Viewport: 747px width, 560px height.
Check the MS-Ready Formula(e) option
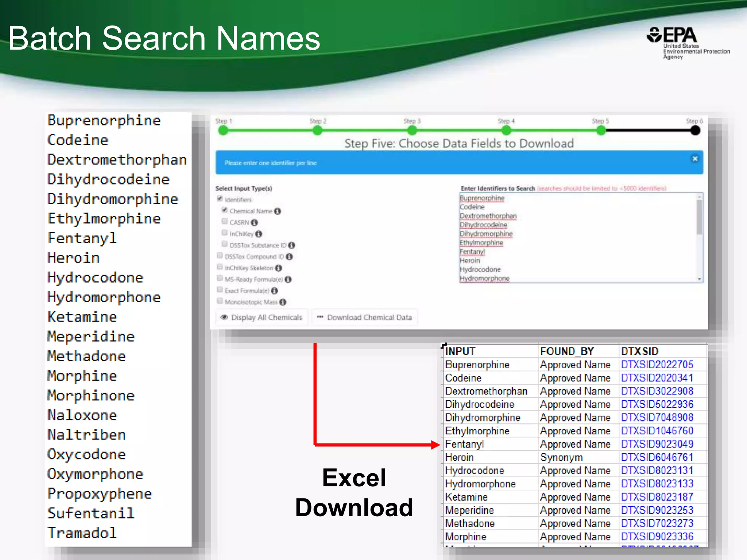pos(220,278)
